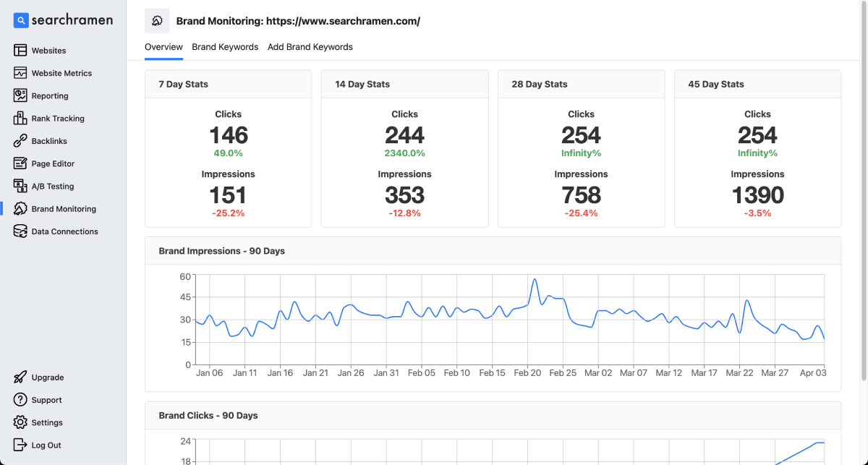Click the Upgrade rocket icon
The image size is (868, 465).
click(20, 377)
